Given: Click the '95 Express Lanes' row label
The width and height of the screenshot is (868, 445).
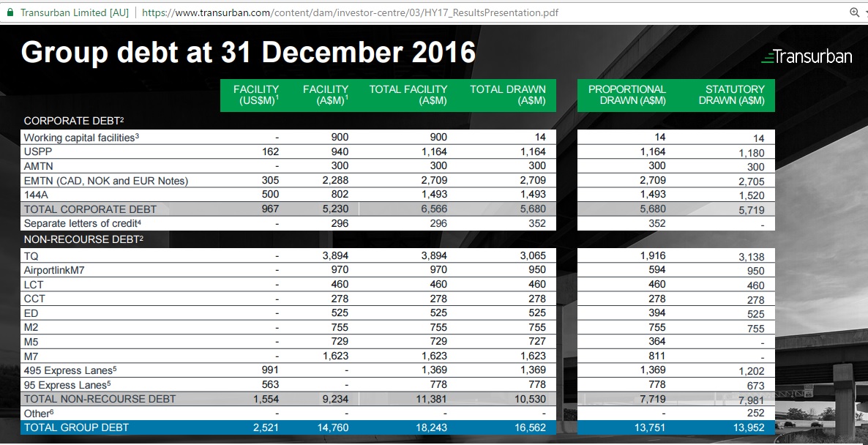Looking at the screenshot, I should pyautogui.click(x=67, y=384).
